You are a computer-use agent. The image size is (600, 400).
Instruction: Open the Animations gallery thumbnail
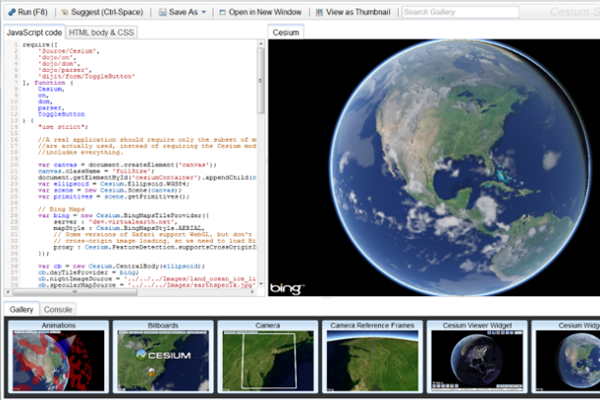59,357
